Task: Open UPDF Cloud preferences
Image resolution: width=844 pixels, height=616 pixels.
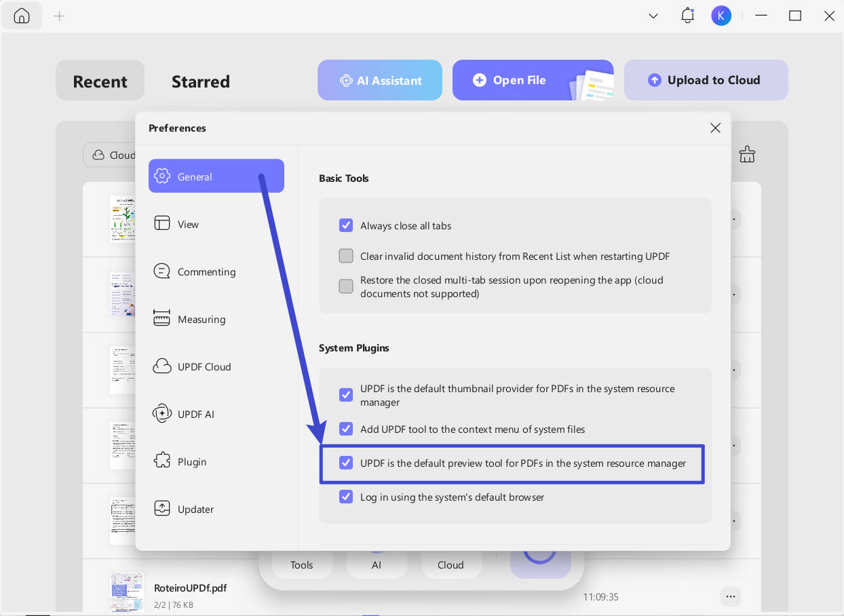Action: pos(216,366)
